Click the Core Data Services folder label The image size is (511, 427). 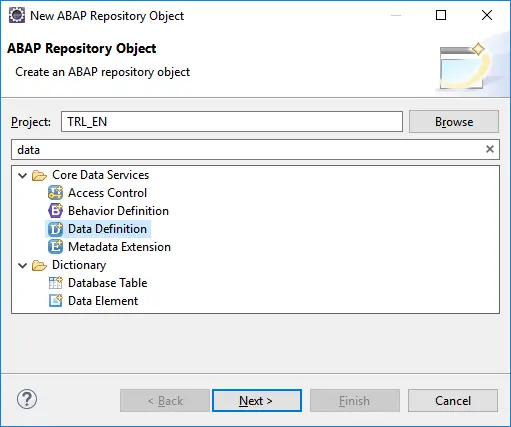pyautogui.click(x=101, y=175)
